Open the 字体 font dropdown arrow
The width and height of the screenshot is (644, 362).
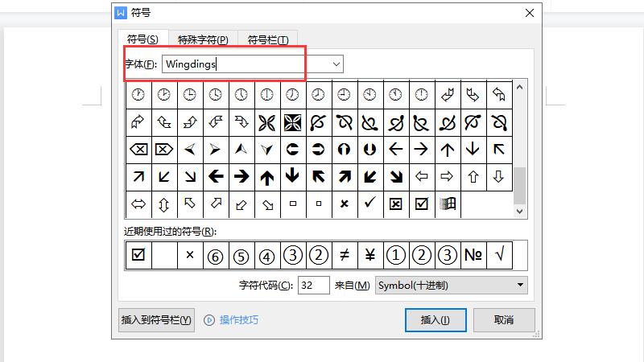coord(336,64)
